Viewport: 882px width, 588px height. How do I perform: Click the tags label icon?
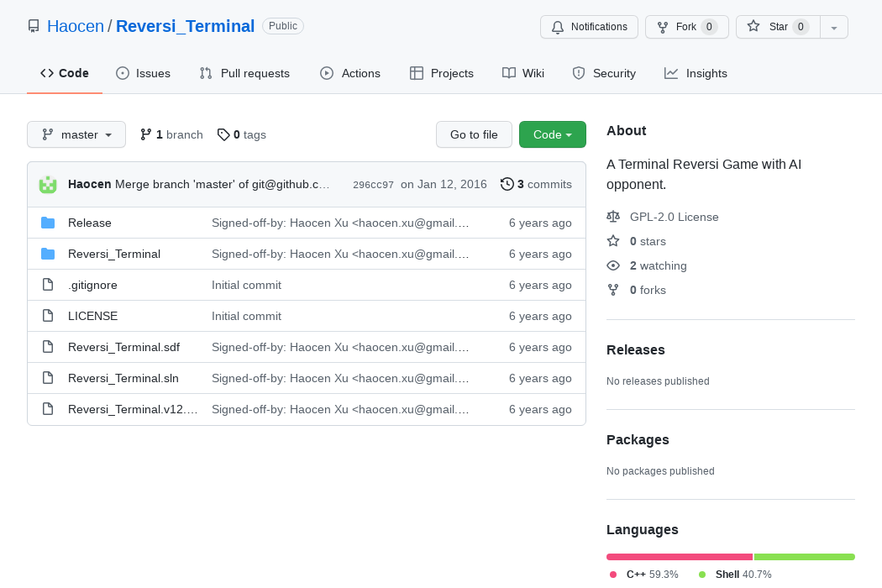coord(223,134)
